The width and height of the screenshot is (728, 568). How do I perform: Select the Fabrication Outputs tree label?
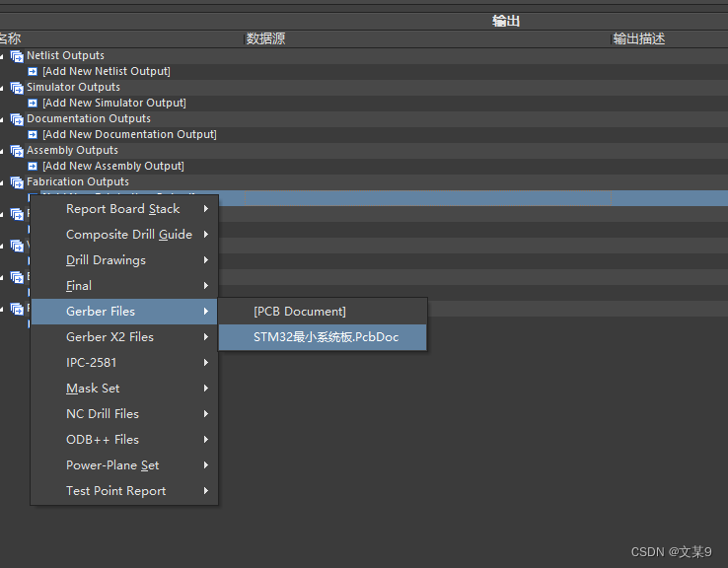click(x=78, y=181)
